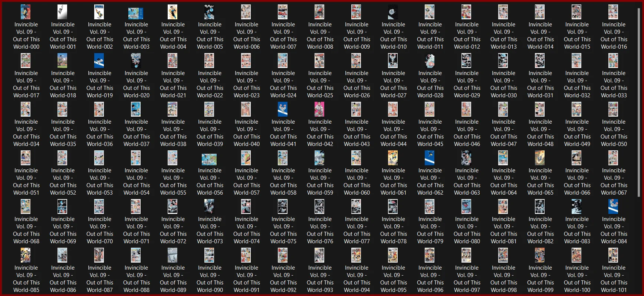Select file name ending in World-094

[357, 279]
